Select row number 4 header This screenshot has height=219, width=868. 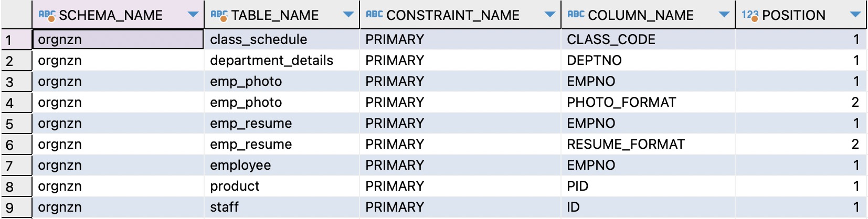coord(16,103)
